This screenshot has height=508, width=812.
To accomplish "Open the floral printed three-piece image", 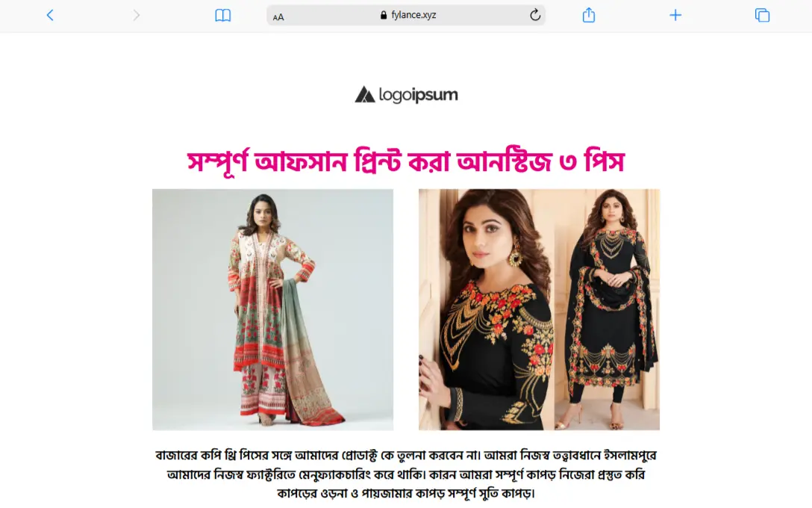I will pyautogui.click(x=273, y=309).
